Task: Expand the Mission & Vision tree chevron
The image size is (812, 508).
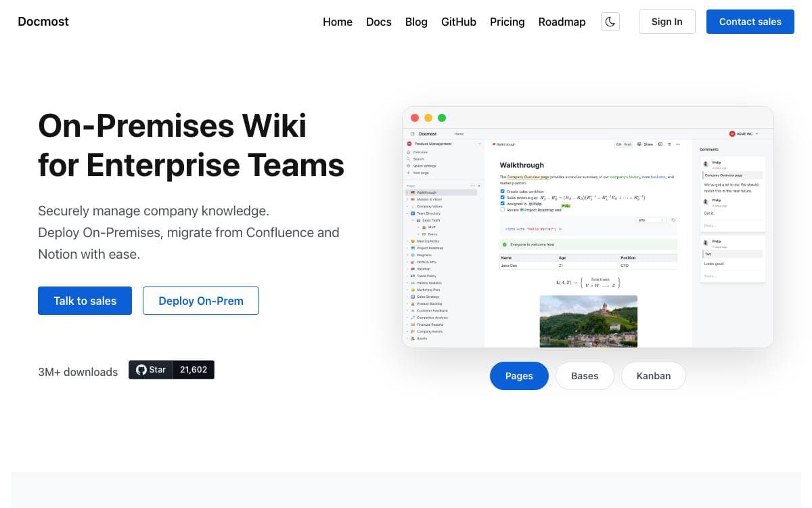Action: coord(407,199)
